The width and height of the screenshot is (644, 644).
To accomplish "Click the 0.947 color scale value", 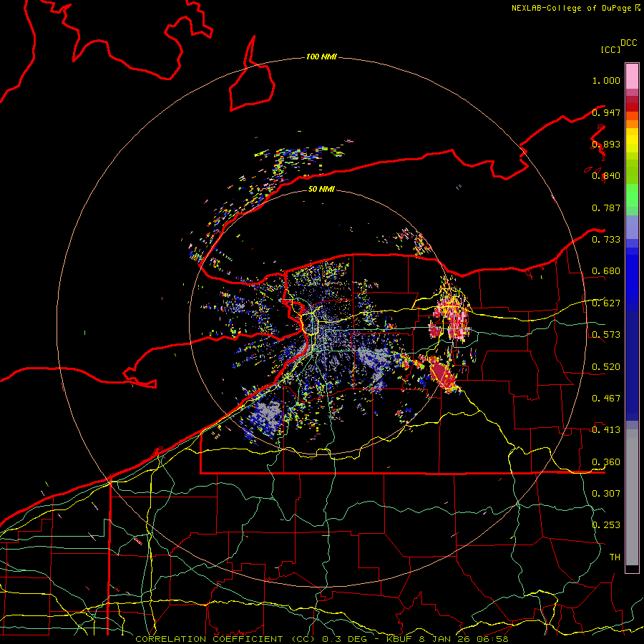I will pyautogui.click(x=606, y=112).
